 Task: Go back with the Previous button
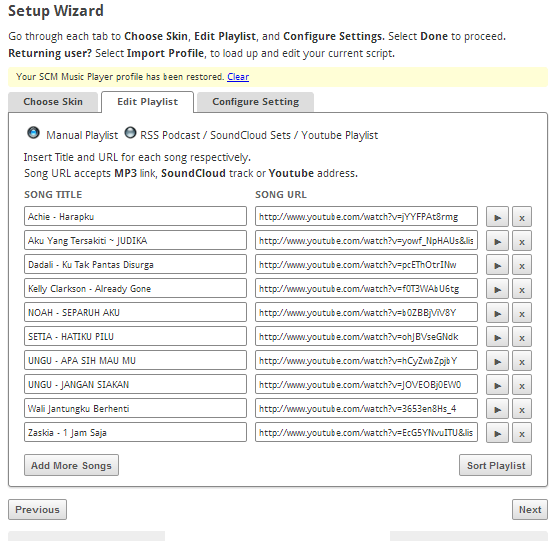pos(37,510)
